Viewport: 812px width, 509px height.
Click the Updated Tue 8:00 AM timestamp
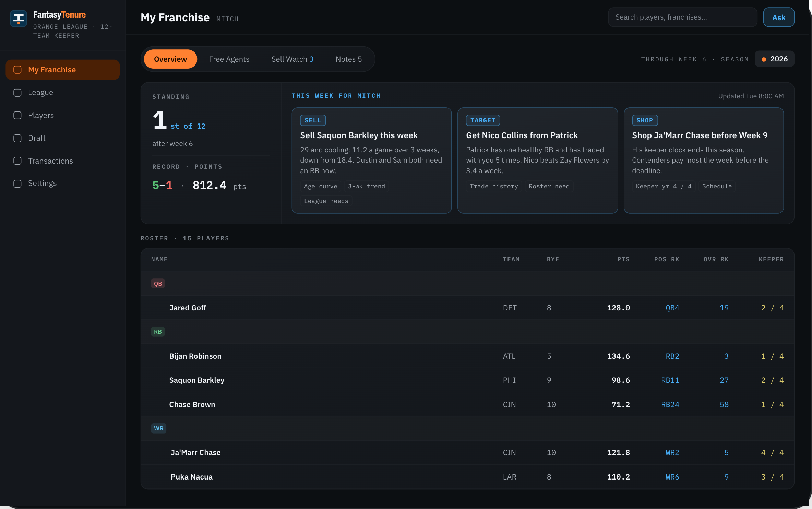tap(751, 96)
